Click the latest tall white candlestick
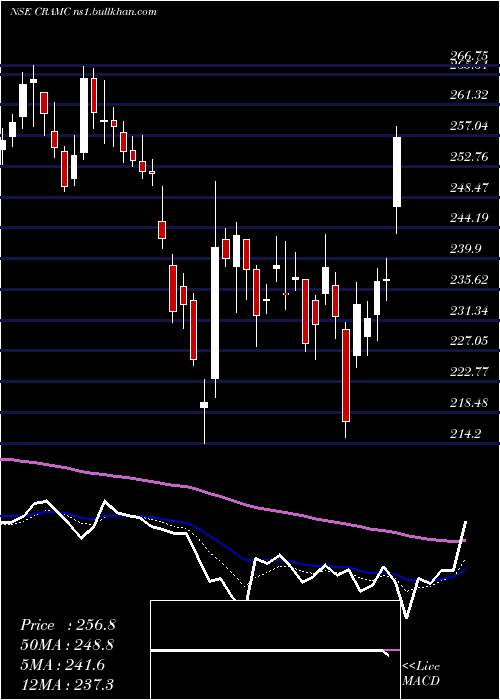Screen dimensions: 500x700 (x=396, y=172)
